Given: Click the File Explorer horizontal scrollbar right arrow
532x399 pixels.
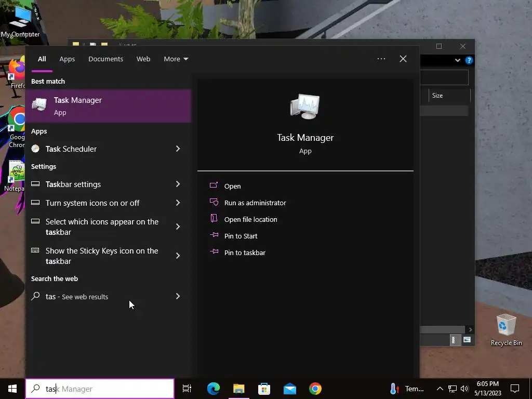Looking at the screenshot, I should coord(470,329).
